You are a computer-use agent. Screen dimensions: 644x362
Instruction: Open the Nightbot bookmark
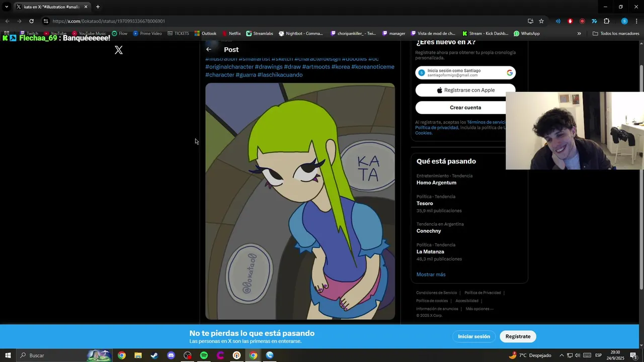tap(301, 34)
